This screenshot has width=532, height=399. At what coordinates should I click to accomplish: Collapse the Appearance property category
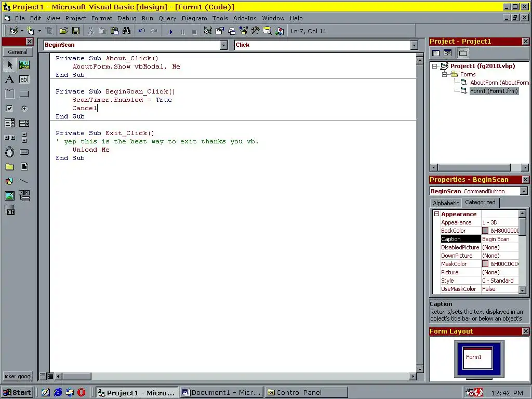(436, 214)
